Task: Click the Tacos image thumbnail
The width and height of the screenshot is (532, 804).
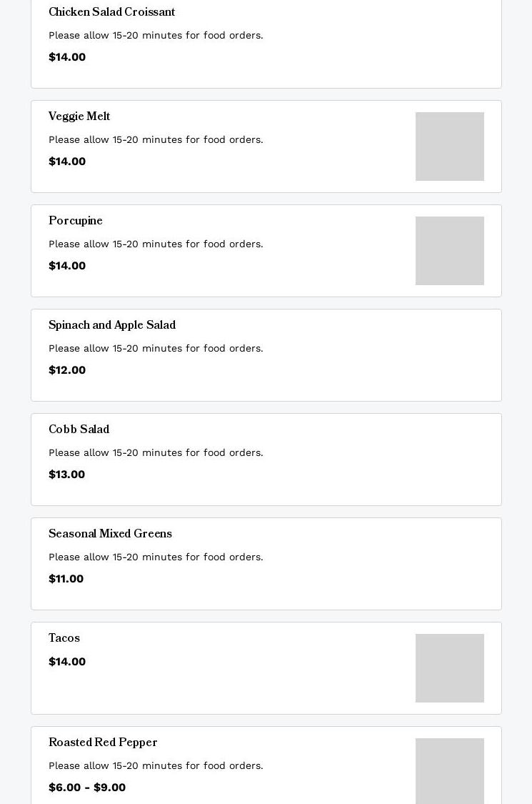Action: click(x=450, y=668)
